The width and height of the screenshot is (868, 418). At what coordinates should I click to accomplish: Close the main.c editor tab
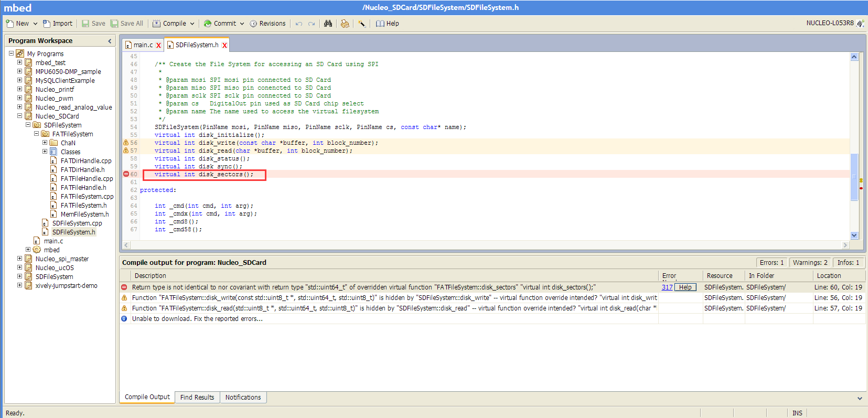point(158,46)
